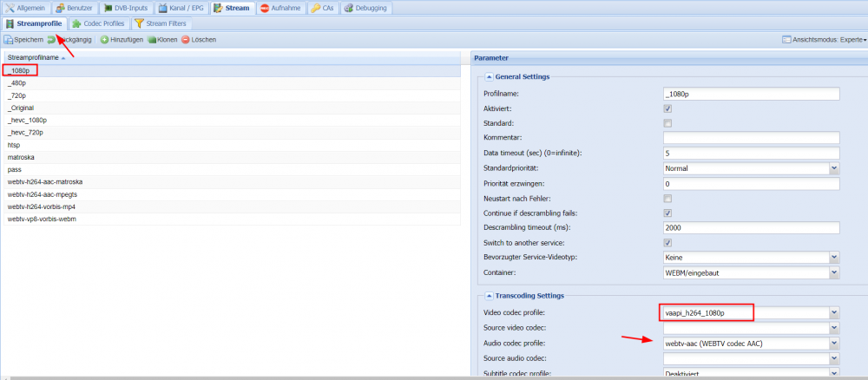This screenshot has width=868, height=380.
Task: Select the pass stream profile
Action: pyautogui.click(x=232, y=170)
